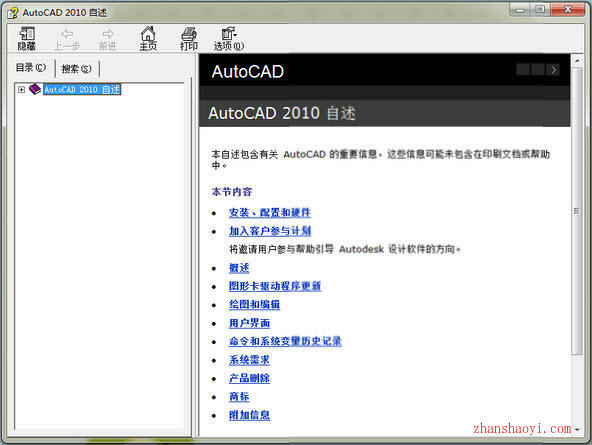Open the 附加信息 link
Image resolution: width=592 pixels, height=445 pixels.
(249, 415)
